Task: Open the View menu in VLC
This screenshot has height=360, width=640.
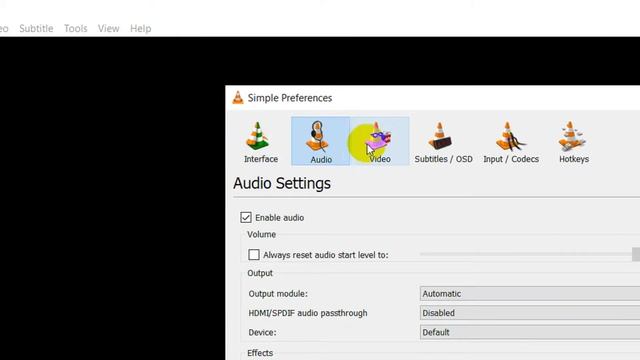Action: pyautogui.click(x=108, y=29)
